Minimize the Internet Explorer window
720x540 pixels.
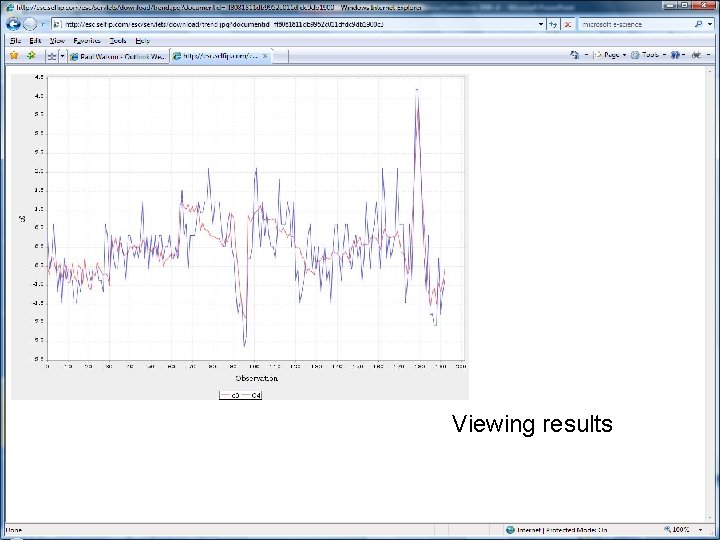coord(671,5)
